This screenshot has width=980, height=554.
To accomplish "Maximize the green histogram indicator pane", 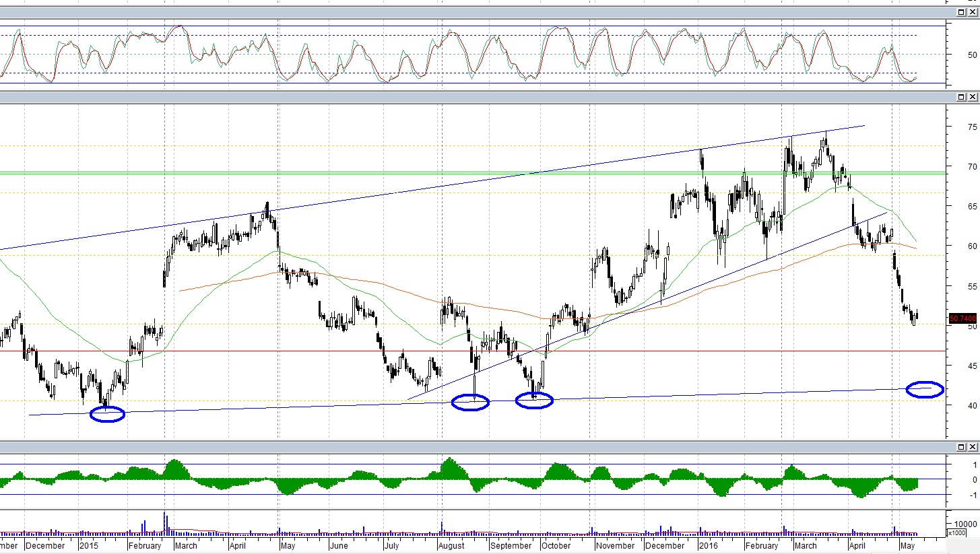I will point(961,447).
